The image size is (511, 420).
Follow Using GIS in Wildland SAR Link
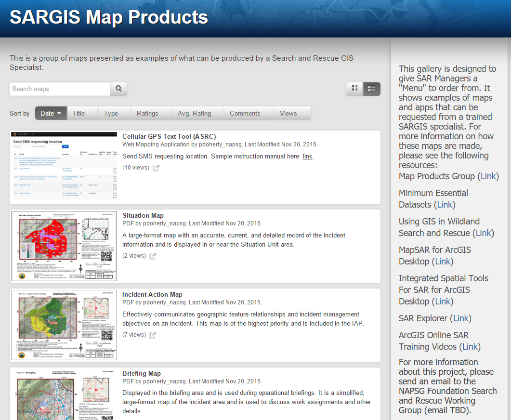pyautogui.click(x=483, y=233)
